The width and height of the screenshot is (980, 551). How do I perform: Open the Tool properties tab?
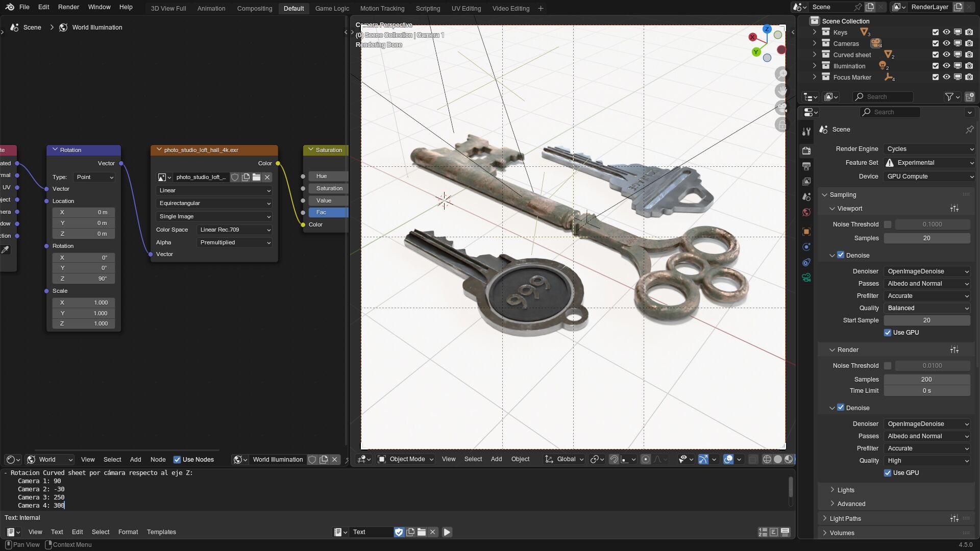(x=806, y=132)
